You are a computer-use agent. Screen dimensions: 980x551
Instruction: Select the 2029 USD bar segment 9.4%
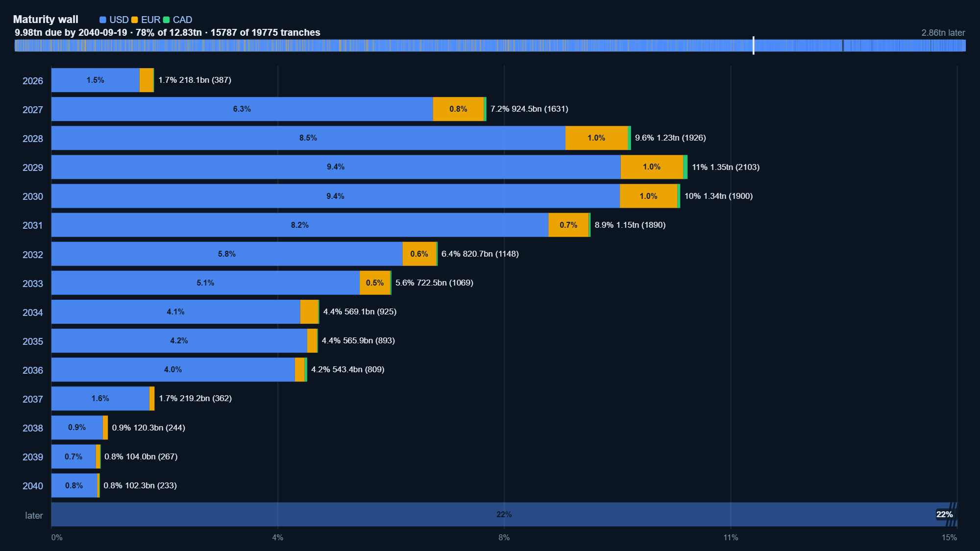coord(336,167)
